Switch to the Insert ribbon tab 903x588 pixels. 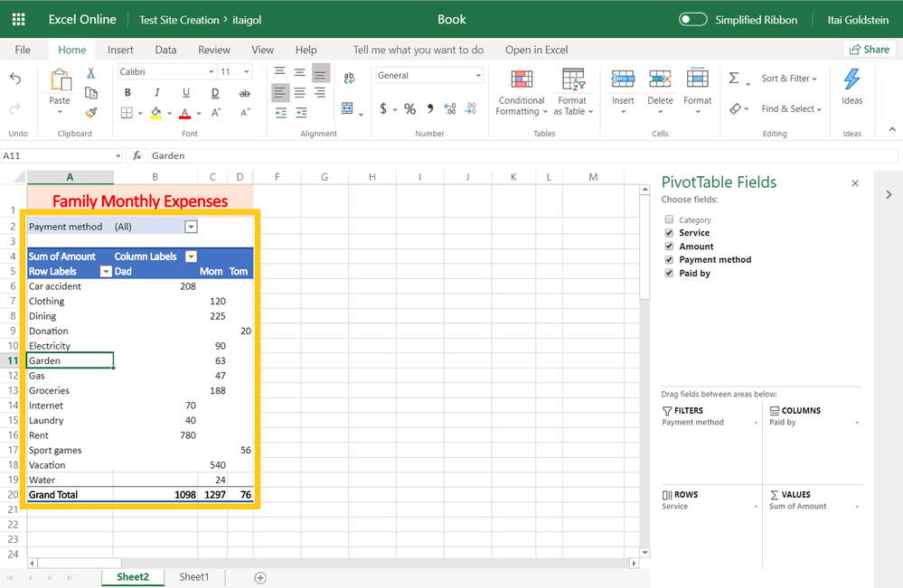(120, 50)
